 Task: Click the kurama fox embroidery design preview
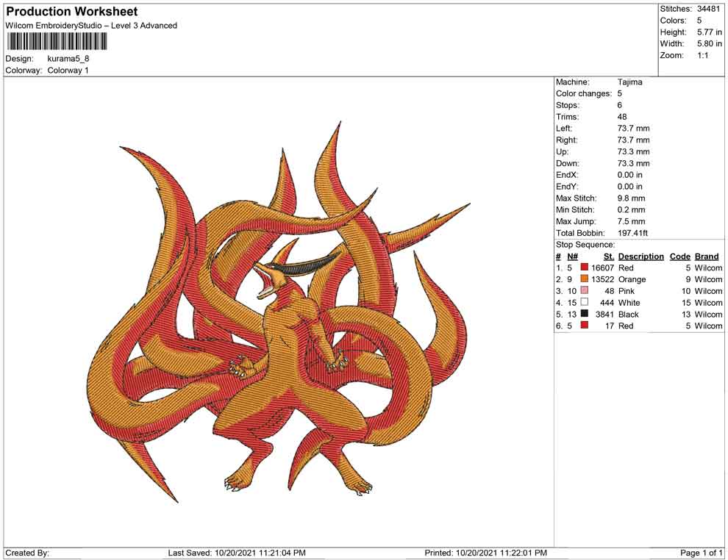click(x=279, y=312)
